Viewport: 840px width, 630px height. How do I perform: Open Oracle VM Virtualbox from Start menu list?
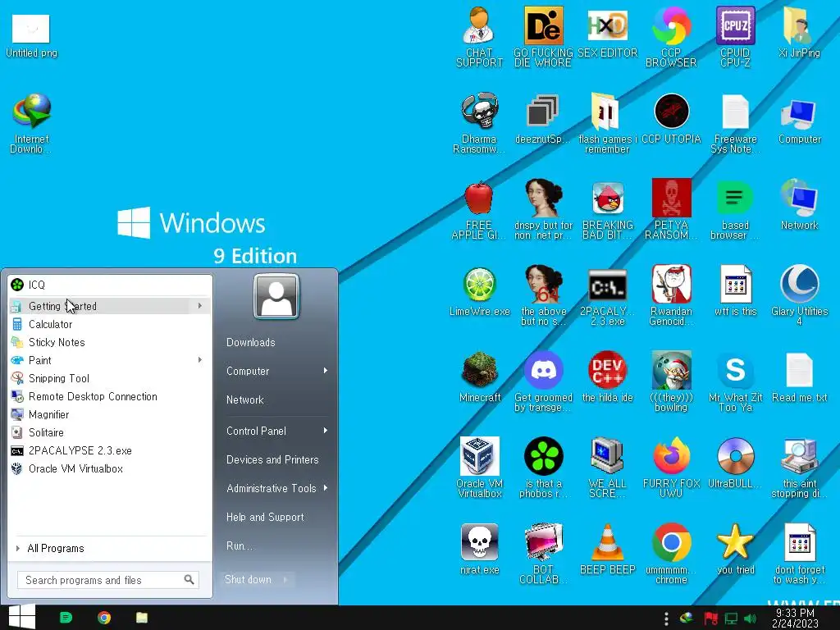(x=110, y=468)
